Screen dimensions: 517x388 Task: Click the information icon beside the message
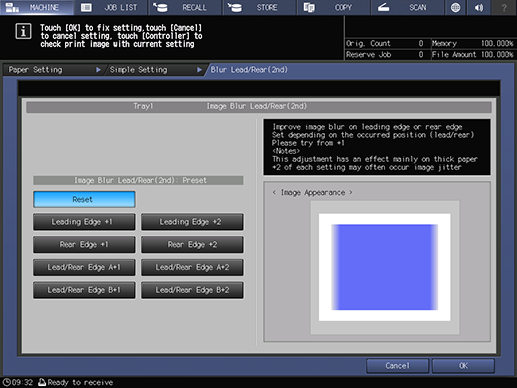23,32
